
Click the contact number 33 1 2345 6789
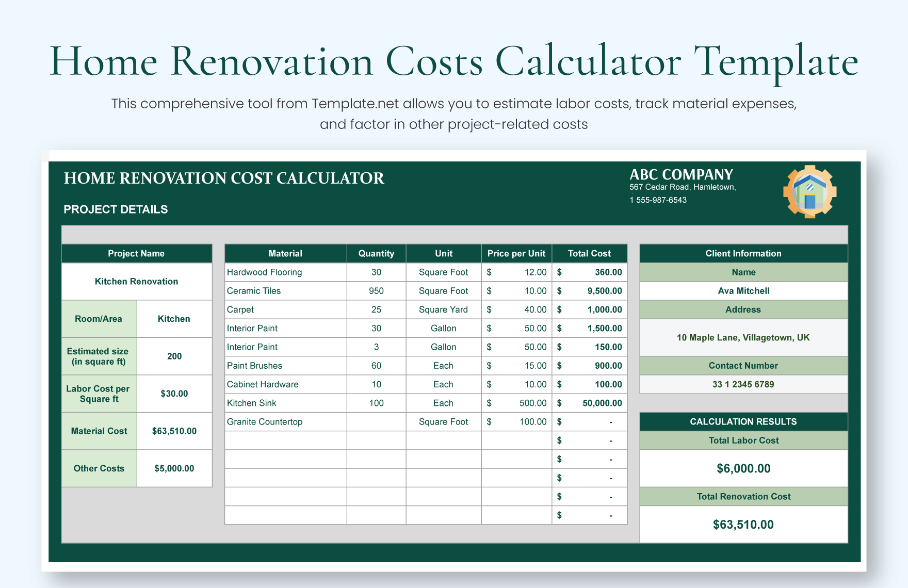point(743,384)
